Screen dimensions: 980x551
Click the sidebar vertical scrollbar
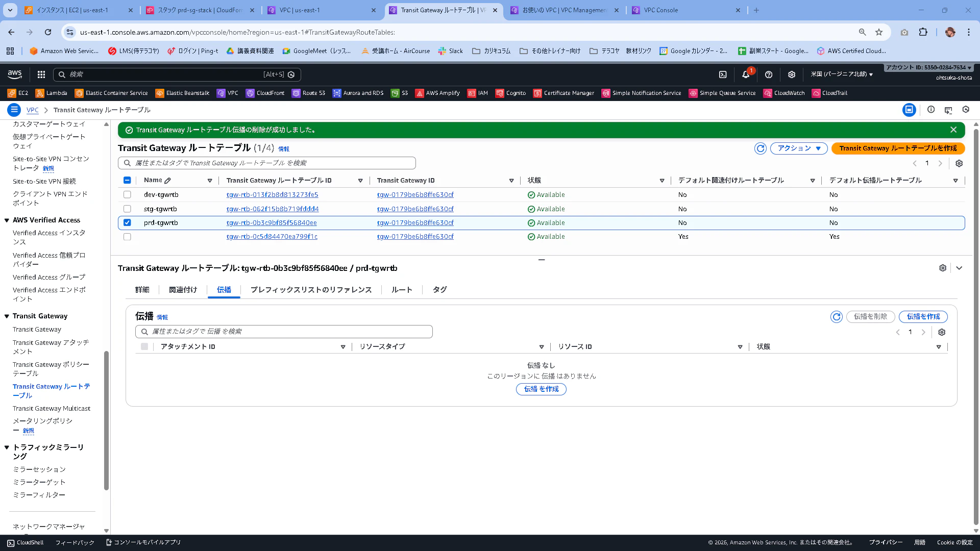click(106, 420)
